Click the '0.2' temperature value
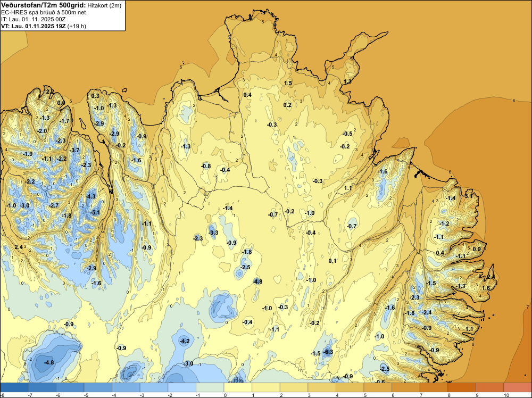This screenshot has height=398, width=532. [287, 105]
